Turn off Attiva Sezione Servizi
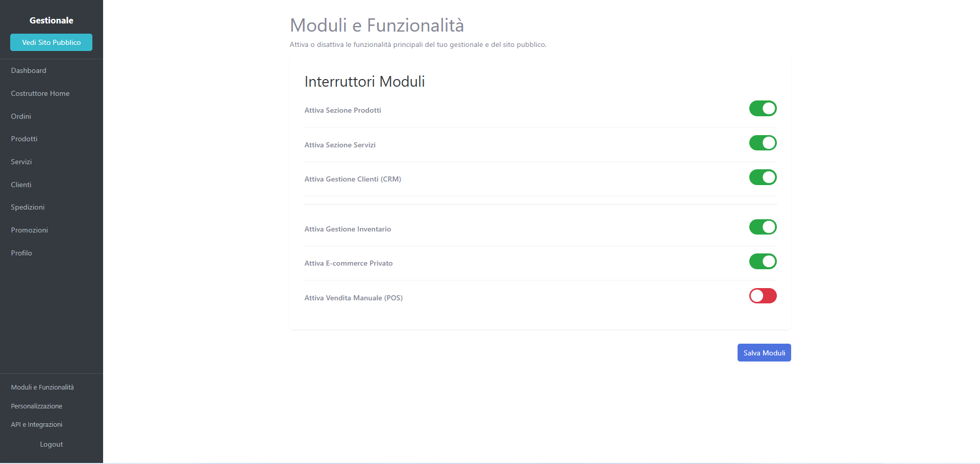Image resolution: width=980 pixels, height=464 pixels. pos(763,143)
